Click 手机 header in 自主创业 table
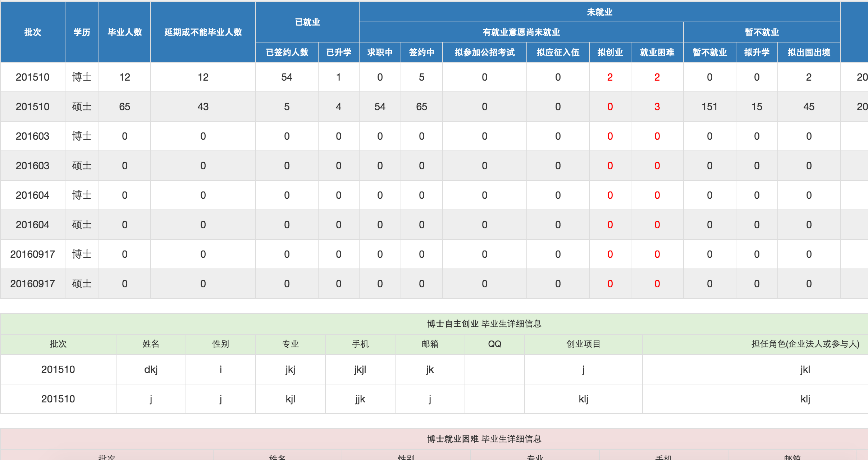Image resolution: width=868 pixels, height=460 pixels. tap(360, 344)
